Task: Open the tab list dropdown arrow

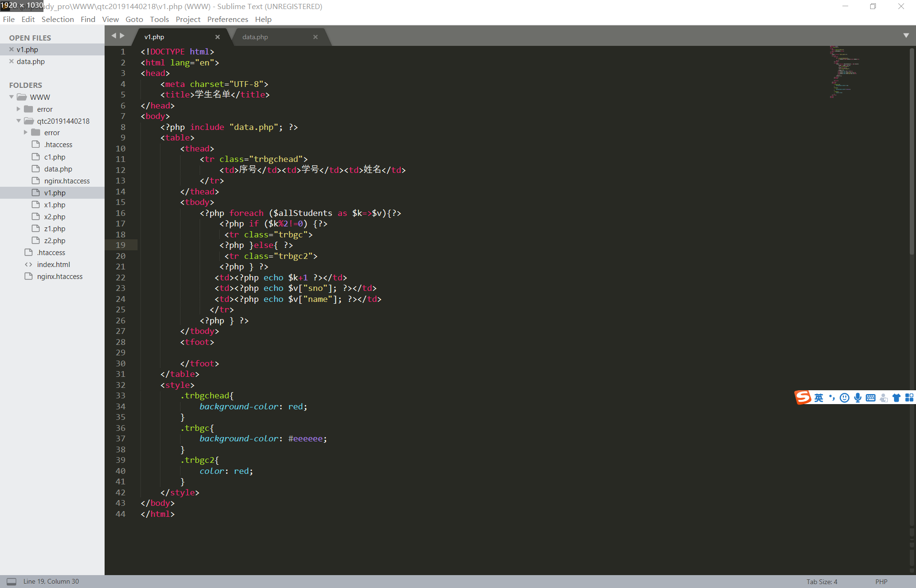Action: [x=906, y=35]
